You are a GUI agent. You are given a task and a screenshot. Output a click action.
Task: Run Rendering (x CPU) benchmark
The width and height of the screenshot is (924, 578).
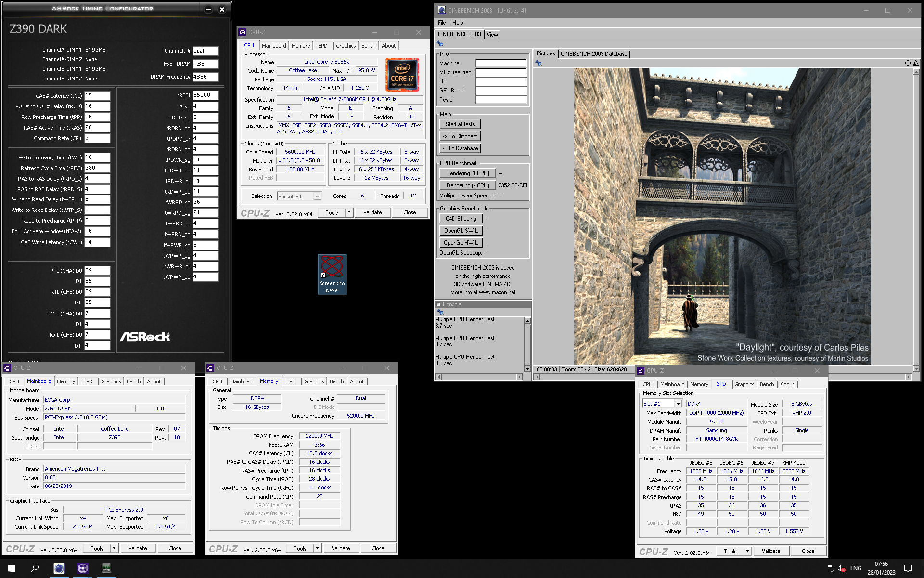[x=468, y=185]
